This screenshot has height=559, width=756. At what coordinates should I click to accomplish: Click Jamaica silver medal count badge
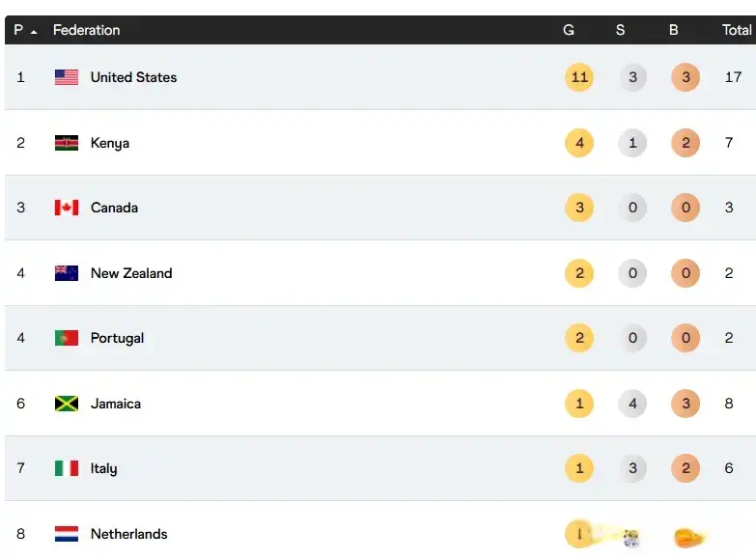click(x=632, y=404)
